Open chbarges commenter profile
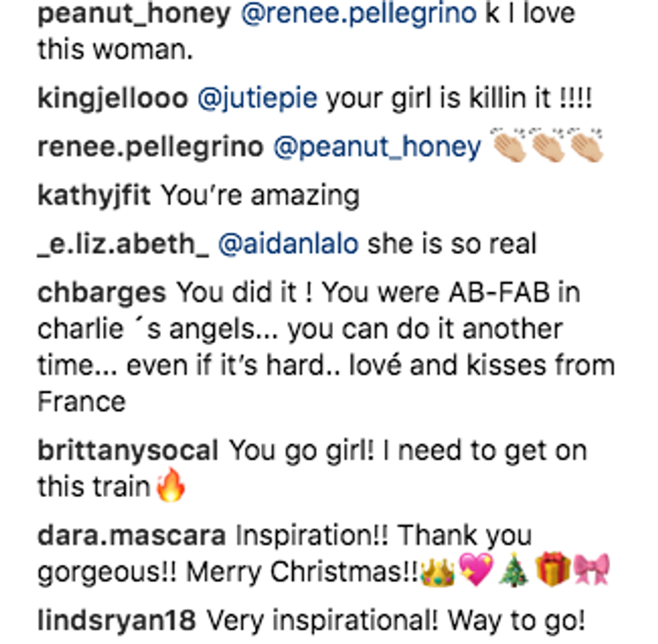The image size is (658, 644). click(x=101, y=292)
